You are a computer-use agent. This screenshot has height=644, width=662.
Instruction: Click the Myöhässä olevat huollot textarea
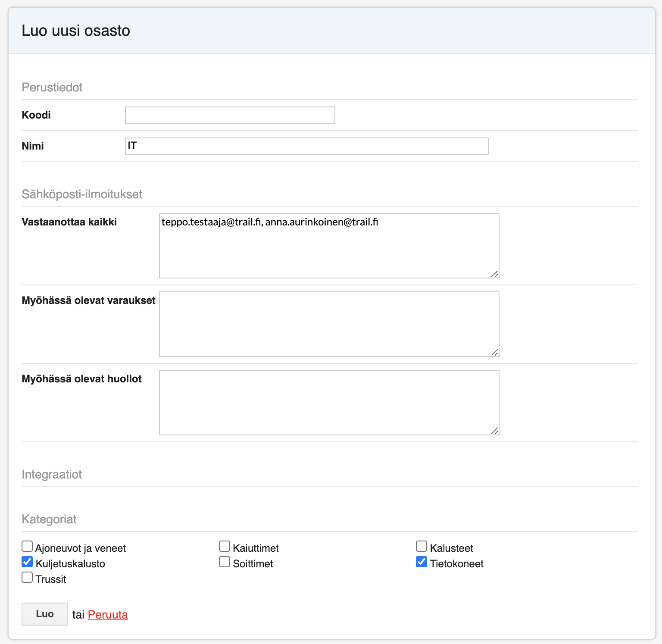pyautogui.click(x=329, y=403)
